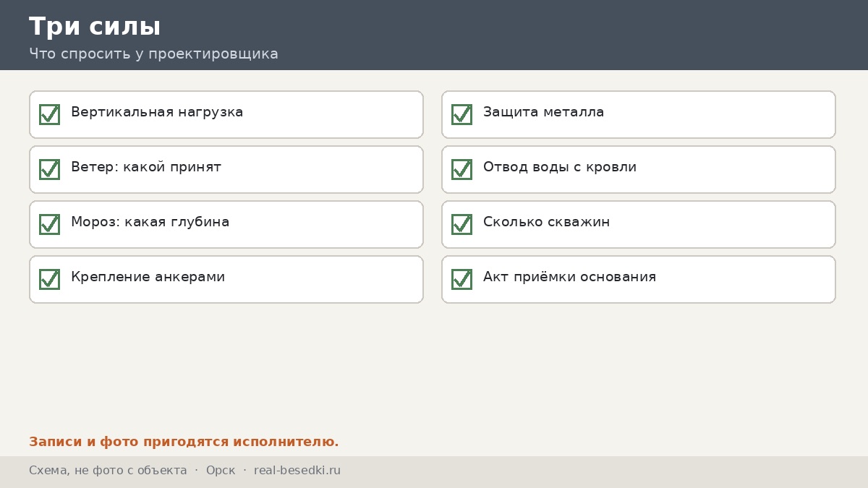Open the real-besedki.ru footer link

coord(297,471)
